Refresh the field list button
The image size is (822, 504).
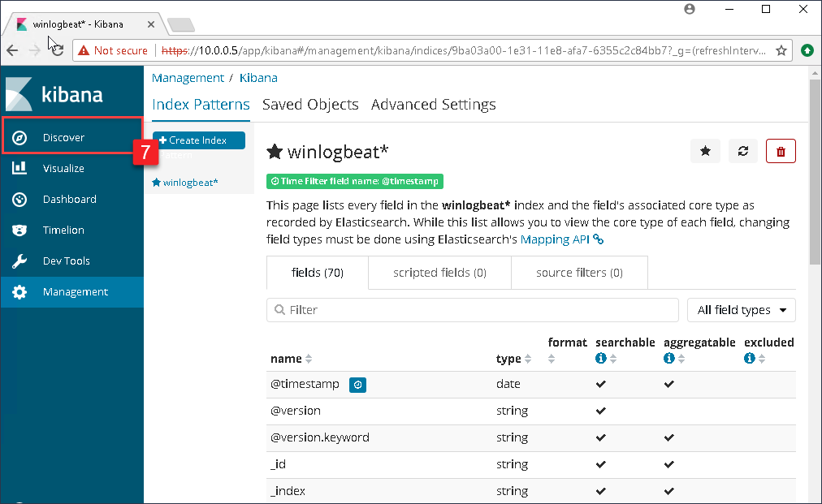pyautogui.click(x=743, y=151)
